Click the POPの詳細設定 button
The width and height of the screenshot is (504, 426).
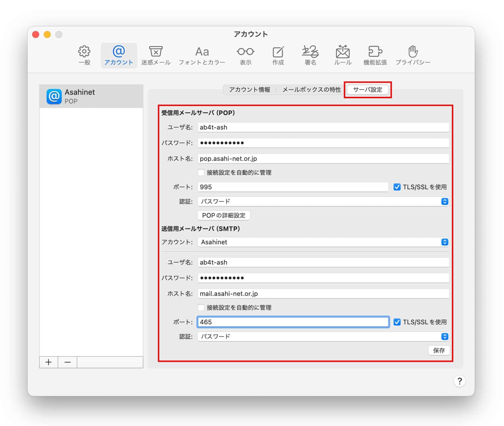(224, 215)
